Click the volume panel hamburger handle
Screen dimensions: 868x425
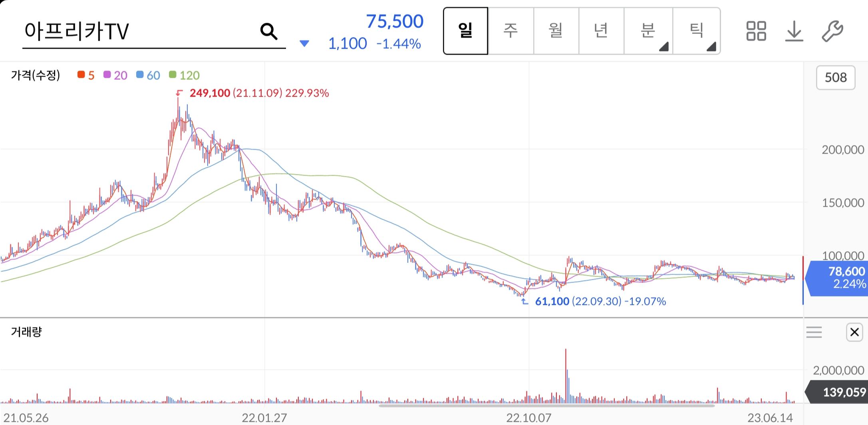[814, 332]
